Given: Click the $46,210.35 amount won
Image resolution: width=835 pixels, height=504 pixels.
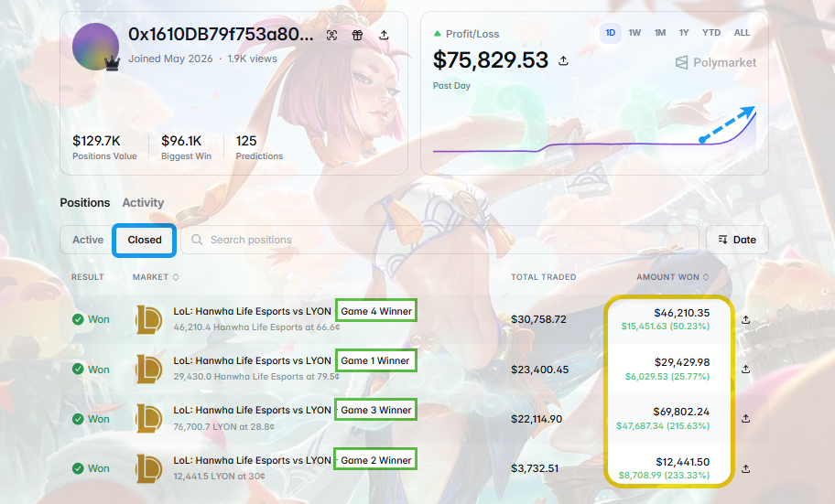Looking at the screenshot, I should tap(681, 313).
